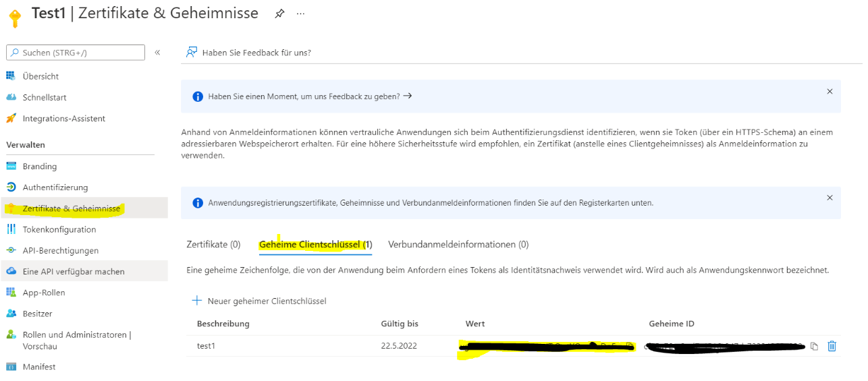The height and width of the screenshot is (381, 868).
Task: Click the feedback person icon
Action: pos(192,52)
